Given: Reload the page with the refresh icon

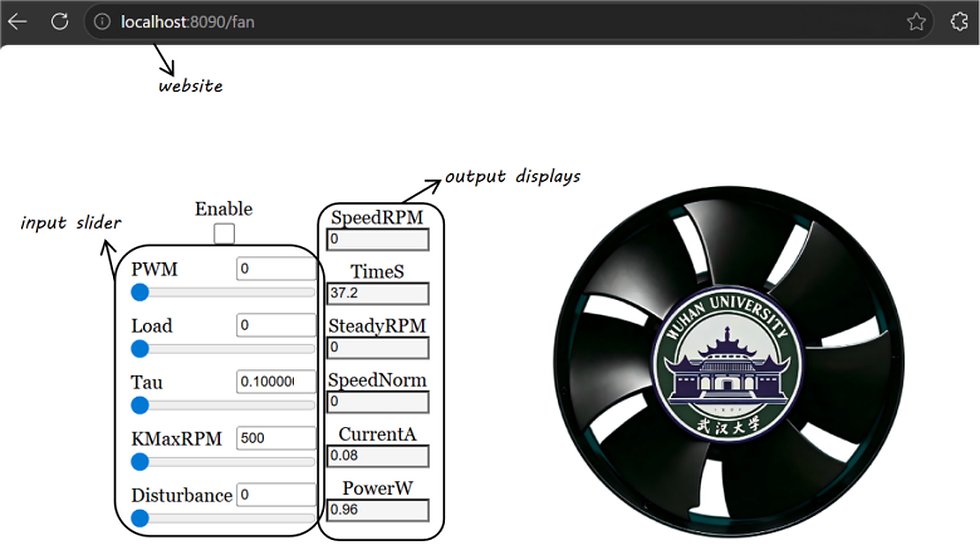Looking at the screenshot, I should 60,22.
